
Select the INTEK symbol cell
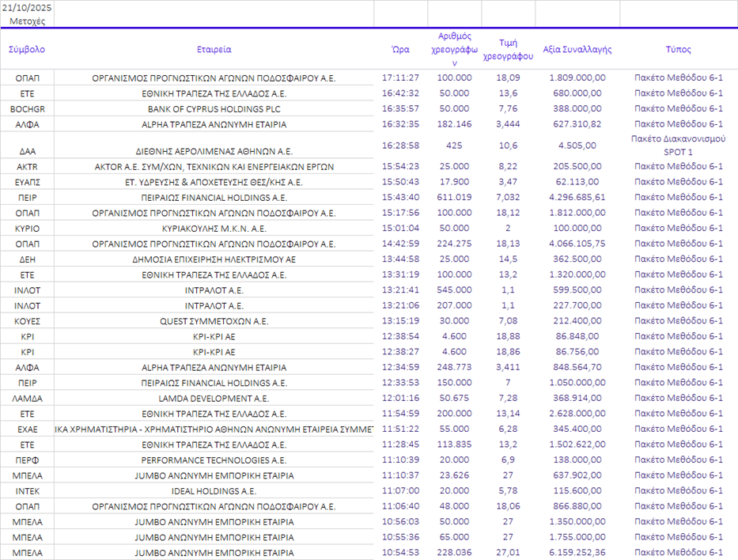point(27,491)
